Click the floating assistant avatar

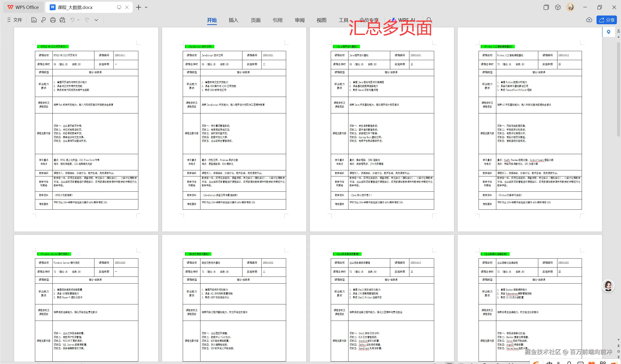pyautogui.click(x=608, y=286)
